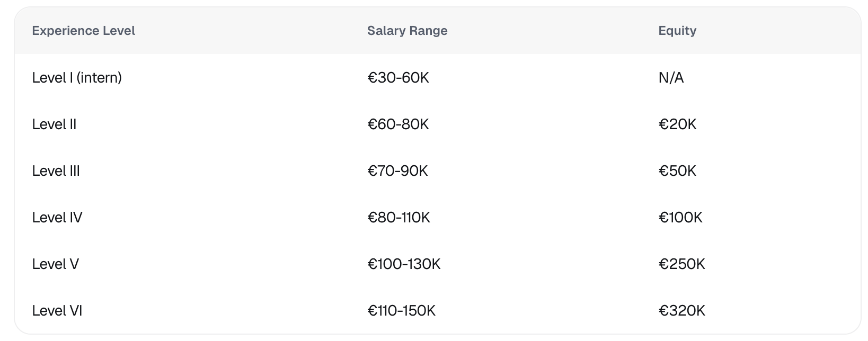Click the €80-110K salary cell
The width and height of the screenshot is (868, 341).
point(398,218)
